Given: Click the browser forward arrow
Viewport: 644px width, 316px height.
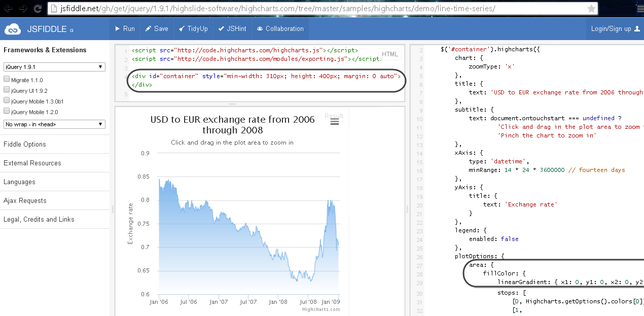Looking at the screenshot, I should coord(23,9).
